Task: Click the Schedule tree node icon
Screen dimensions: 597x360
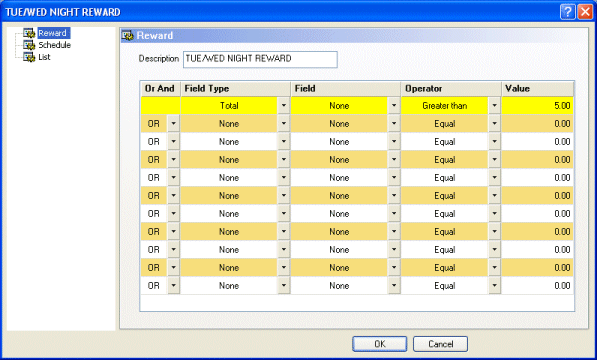Action: tap(29, 45)
